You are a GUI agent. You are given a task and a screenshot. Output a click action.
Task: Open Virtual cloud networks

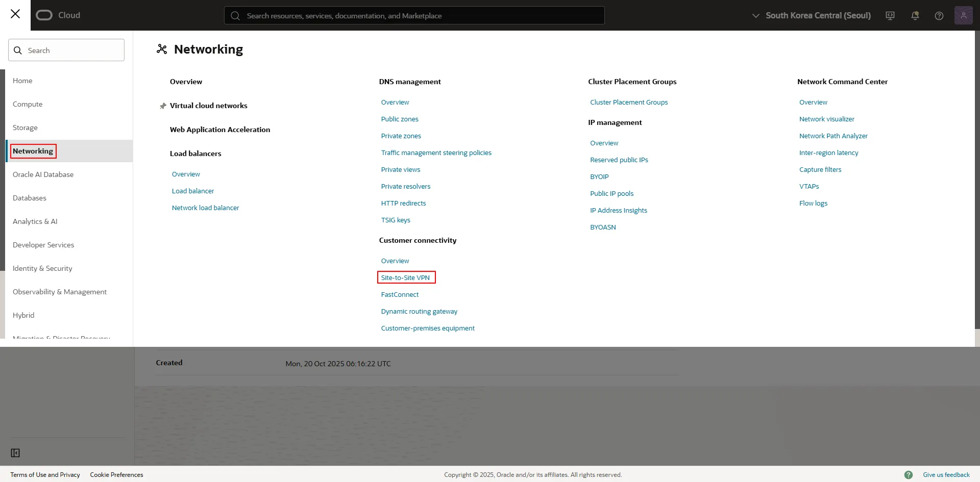click(208, 106)
